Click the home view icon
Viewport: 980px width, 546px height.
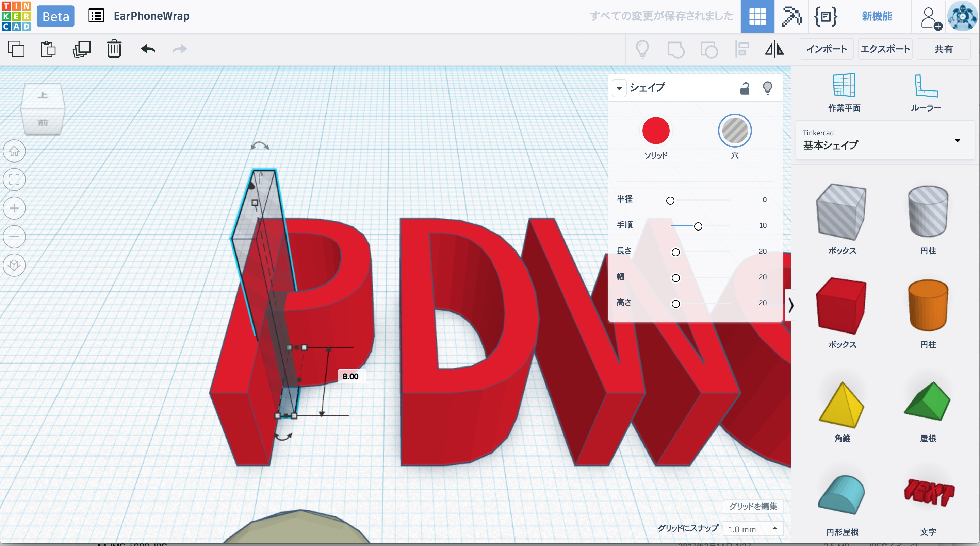pyautogui.click(x=14, y=151)
